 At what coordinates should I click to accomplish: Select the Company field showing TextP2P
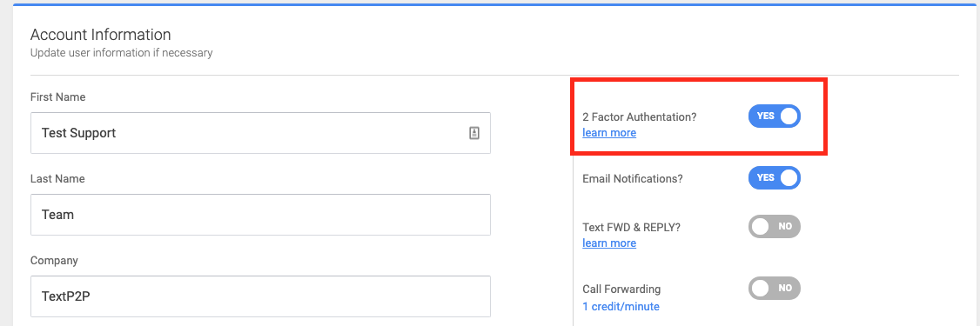[260, 296]
